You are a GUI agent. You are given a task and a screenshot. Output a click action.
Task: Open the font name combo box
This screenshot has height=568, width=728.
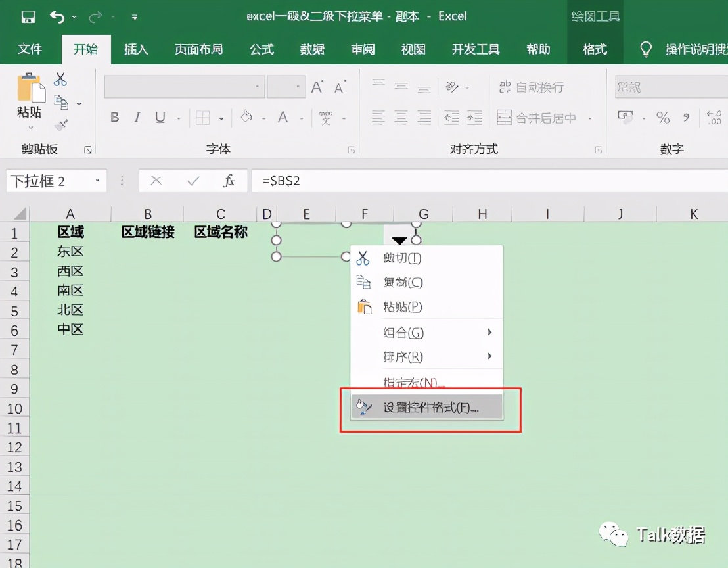(185, 87)
